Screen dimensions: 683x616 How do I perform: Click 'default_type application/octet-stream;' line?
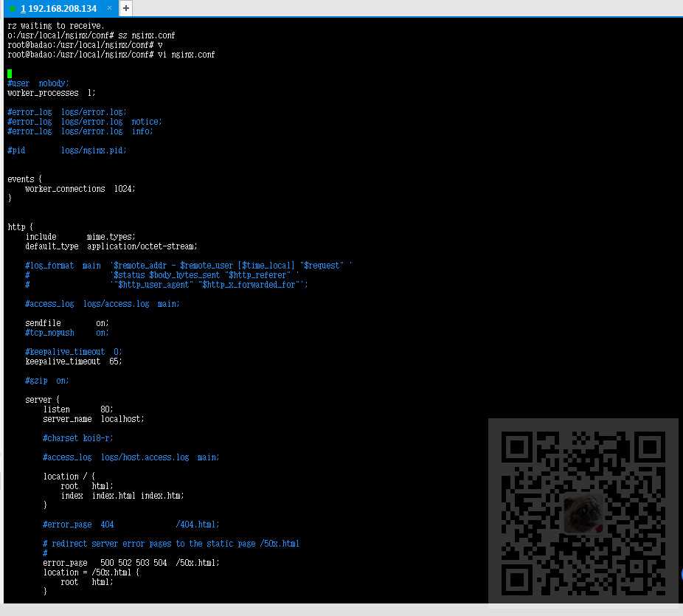point(111,246)
